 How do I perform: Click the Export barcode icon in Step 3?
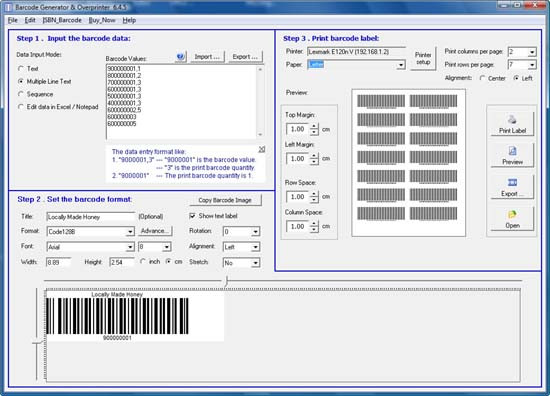coord(512,182)
